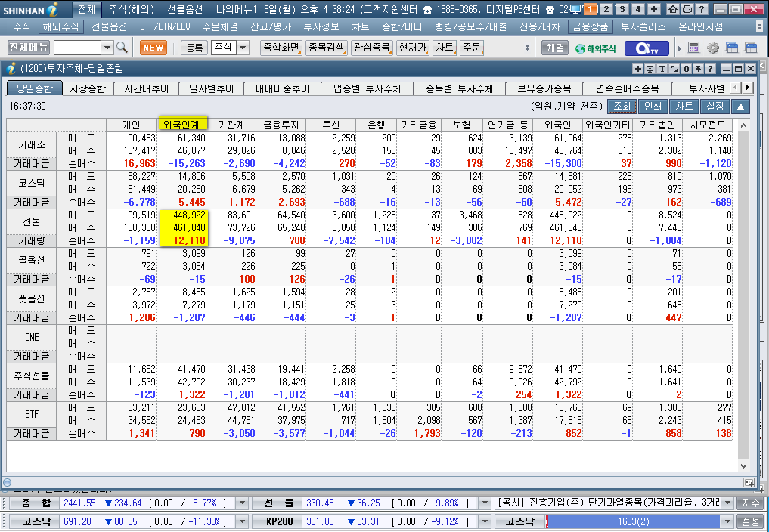Click the 설정 button in panel
The height and width of the screenshot is (532, 769).
(x=715, y=107)
